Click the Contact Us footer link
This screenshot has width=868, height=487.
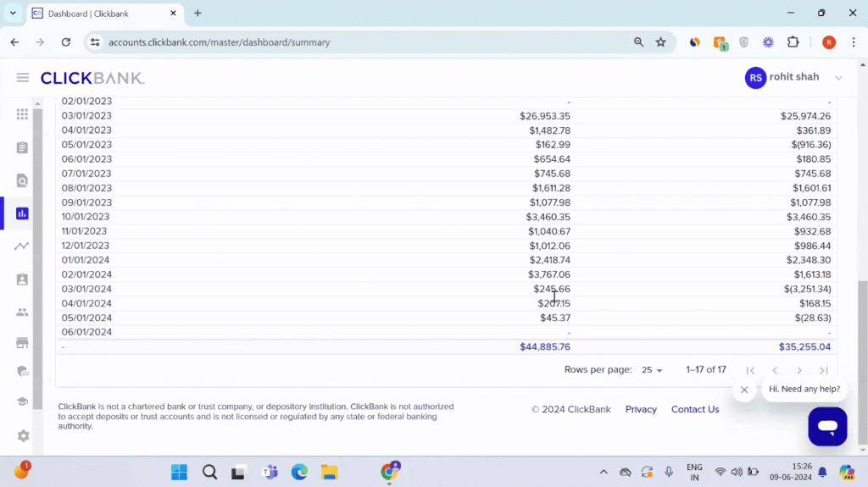point(695,410)
